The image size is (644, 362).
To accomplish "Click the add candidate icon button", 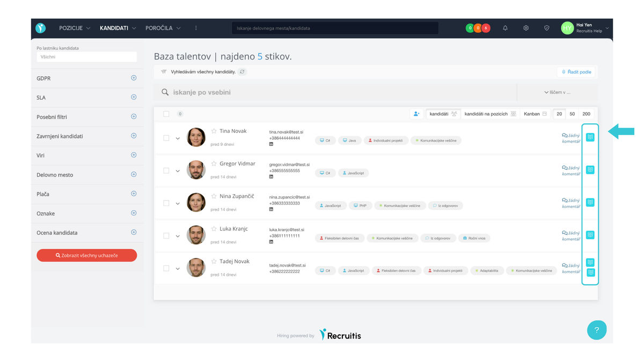I will tap(416, 114).
